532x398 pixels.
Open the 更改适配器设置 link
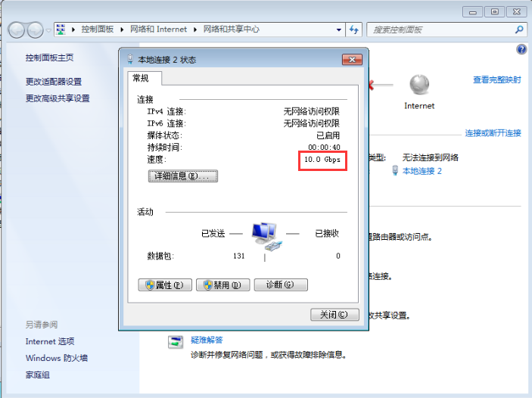coord(54,82)
